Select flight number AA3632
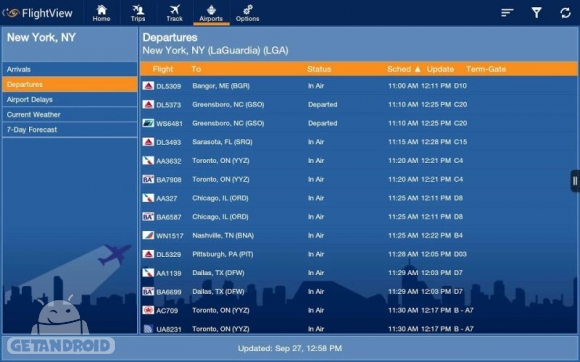Image resolution: width=580 pixels, height=362 pixels. (x=169, y=161)
